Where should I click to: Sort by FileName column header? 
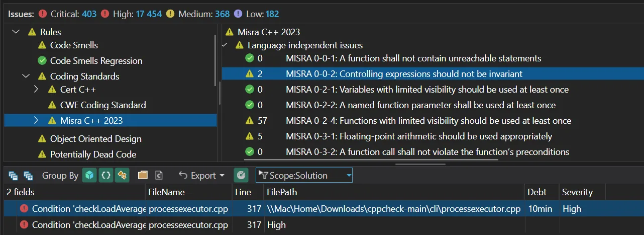pyautogui.click(x=189, y=192)
